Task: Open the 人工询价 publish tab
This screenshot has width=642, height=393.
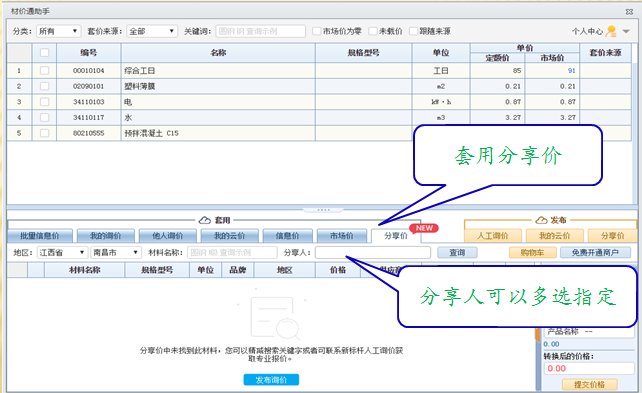Action: 493,236
